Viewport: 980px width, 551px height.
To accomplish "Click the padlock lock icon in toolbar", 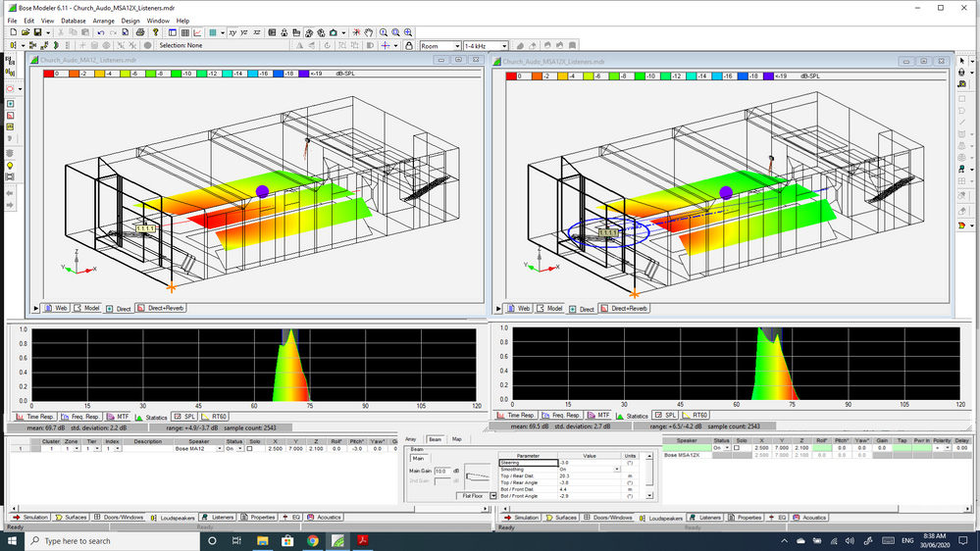I will tap(409, 46).
